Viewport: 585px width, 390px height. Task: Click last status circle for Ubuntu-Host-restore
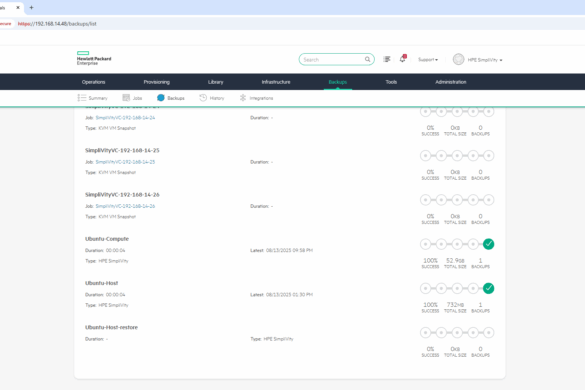tap(489, 333)
